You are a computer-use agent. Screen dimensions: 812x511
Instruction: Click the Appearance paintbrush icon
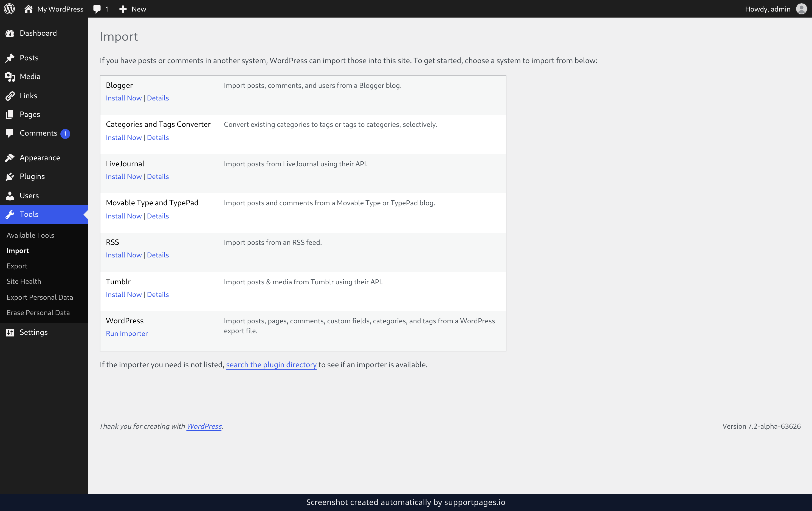click(x=10, y=158)
